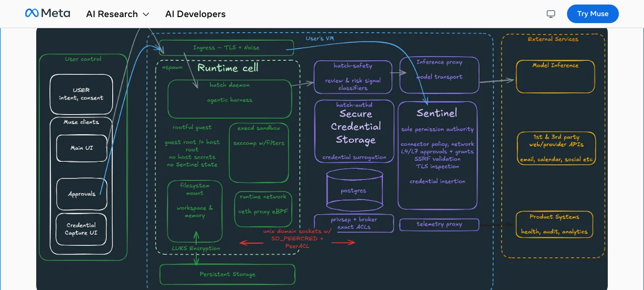Image resolution: width=644 pixels, height=290 pixels.
Task: Click the 'telemetry proxy' box
Action: (x=439, y=225)
